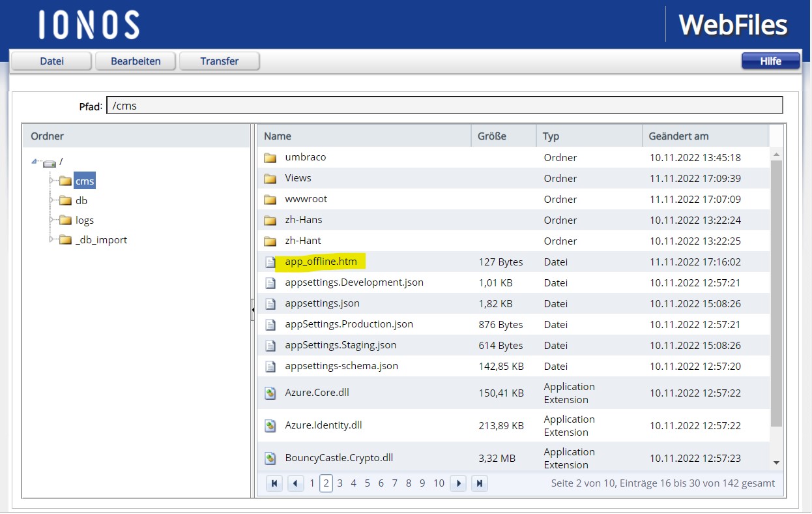Click the IONOS logo
The height and width of the screenshot is (514, 812).
(89, 25)
